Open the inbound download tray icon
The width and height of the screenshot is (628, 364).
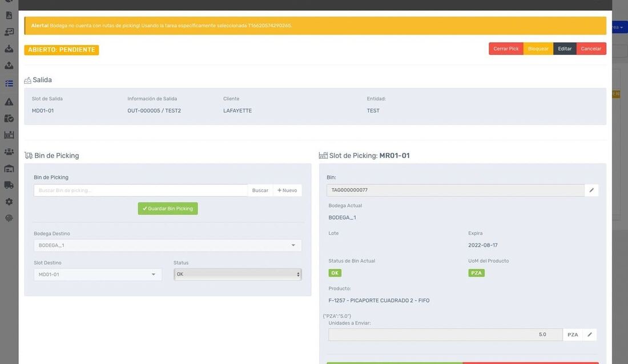pyautogui.click(x=9, y=49)
